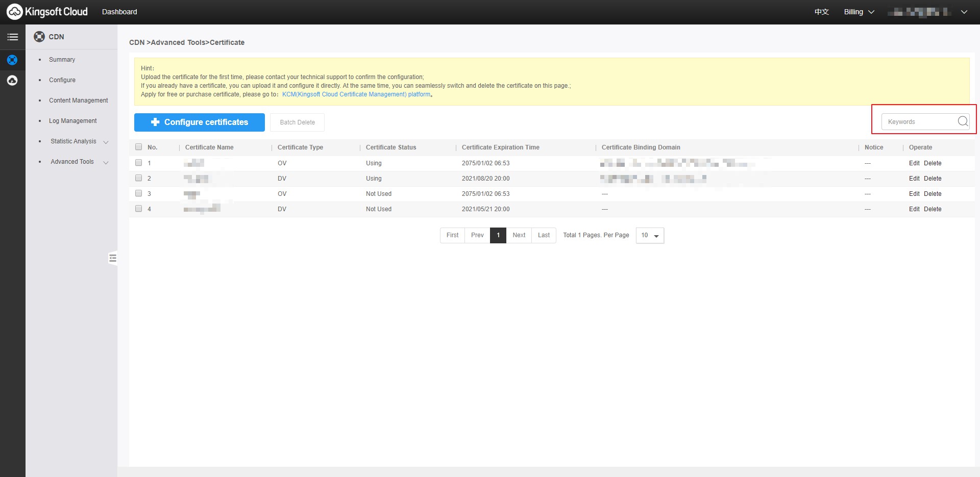The width and height of the screenshot is (980, 477).
Task: Click Certificate Type column header
Action: coord(300,147)
